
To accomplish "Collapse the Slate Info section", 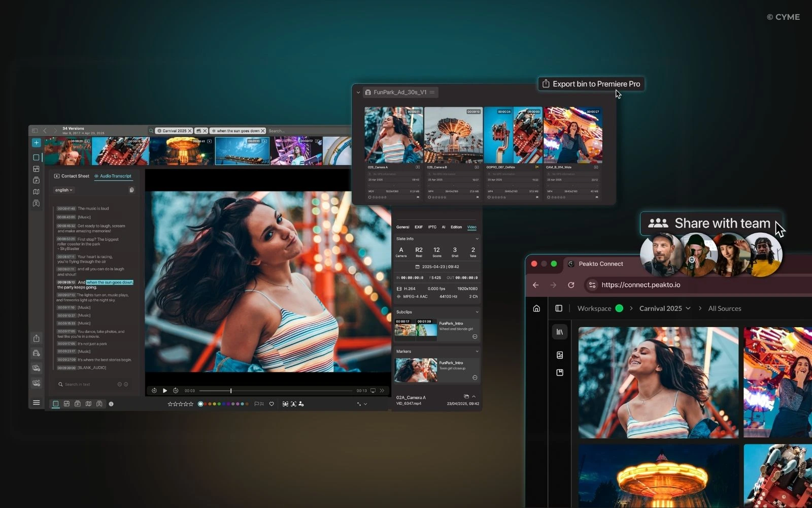I will (477, 239).
